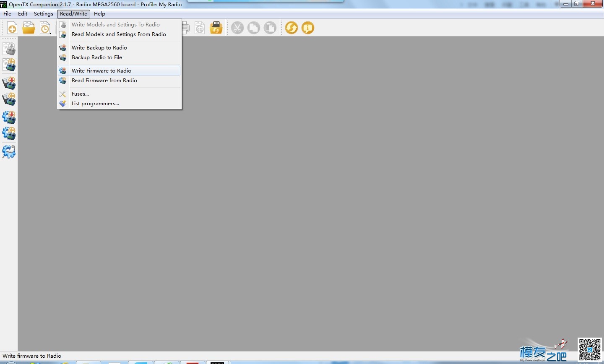
Task: Click sidebar Read Models from Radio icon
Action: click(9, 65)
